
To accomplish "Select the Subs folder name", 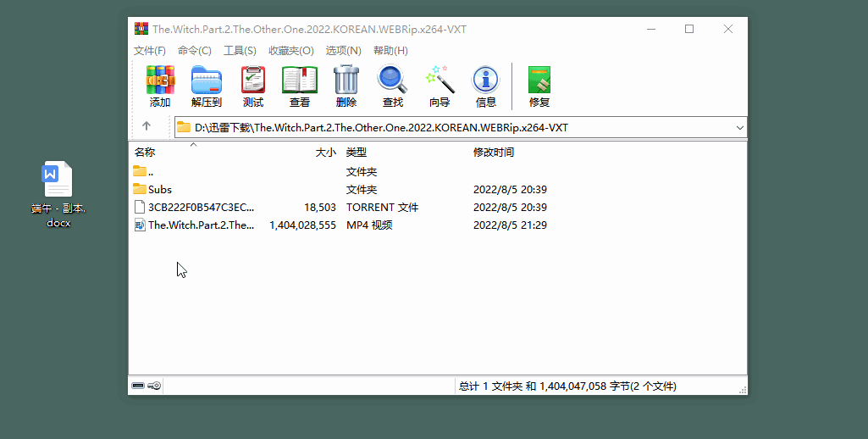I will tap(160, 190).
